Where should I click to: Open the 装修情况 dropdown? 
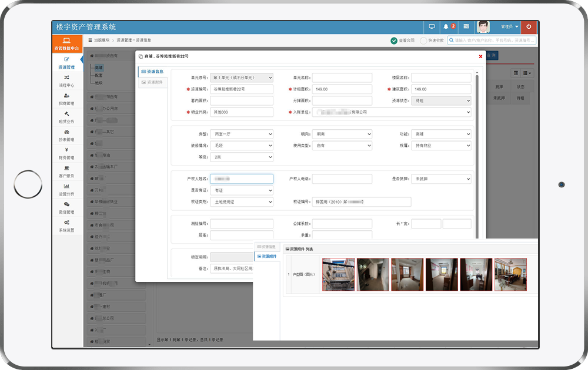click(242, 145)
